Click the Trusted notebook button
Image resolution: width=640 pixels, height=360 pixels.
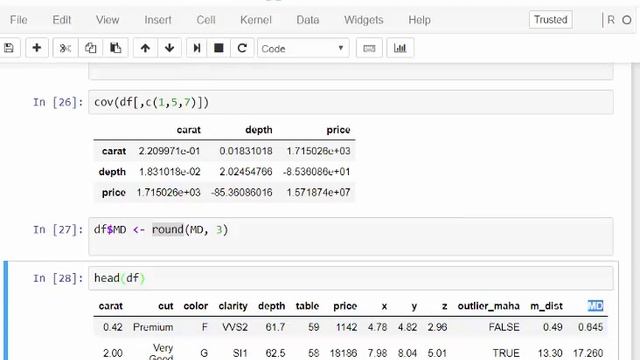[x=551, y=20]
